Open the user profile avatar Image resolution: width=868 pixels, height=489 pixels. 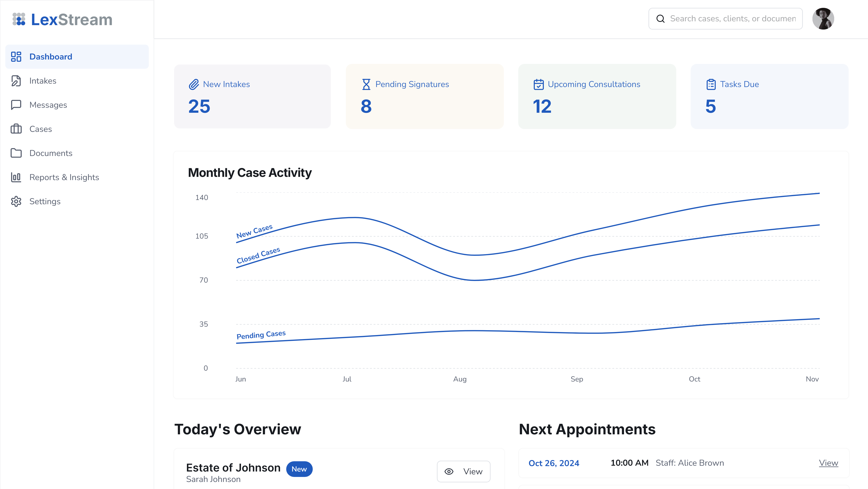click(x=823, y=19)
